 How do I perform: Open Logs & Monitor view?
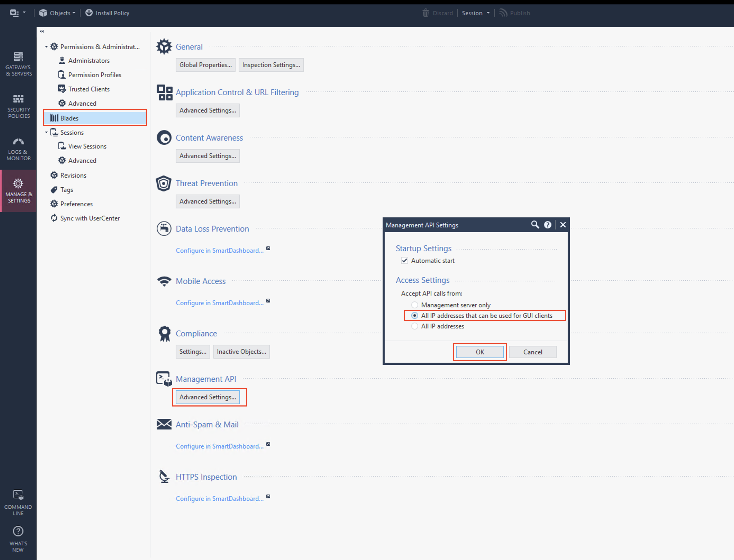point(18,149)
